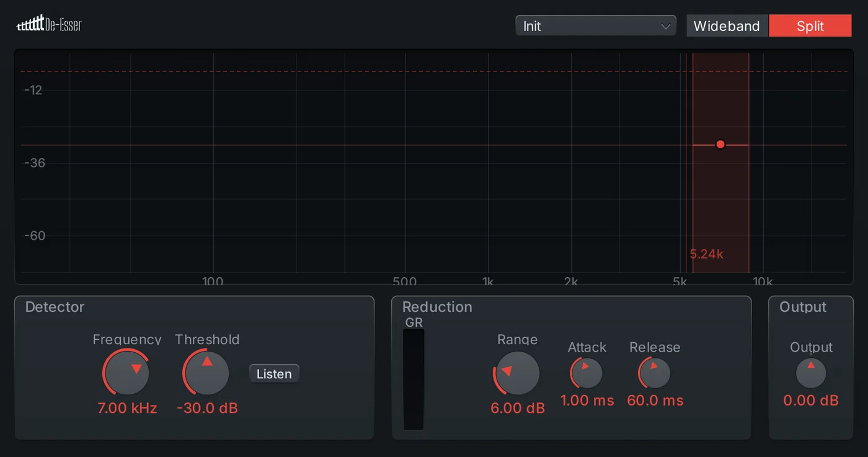Image resolution: width=868 pixels, height=457 pixels.
Task: Click the 1.00 ms attack value
Action: point(587,401)
